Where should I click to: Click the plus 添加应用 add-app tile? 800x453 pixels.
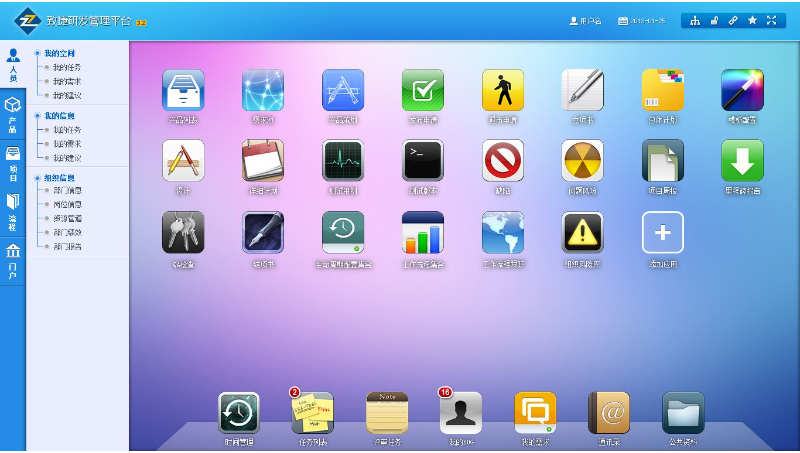[x=663, y=233]
